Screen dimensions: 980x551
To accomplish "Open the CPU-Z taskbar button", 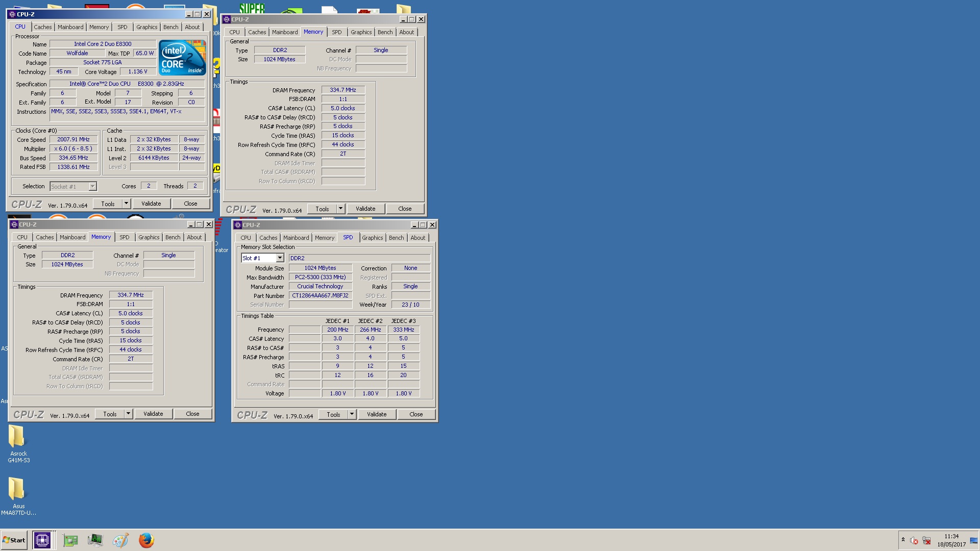I will click(x=42, y=540).
